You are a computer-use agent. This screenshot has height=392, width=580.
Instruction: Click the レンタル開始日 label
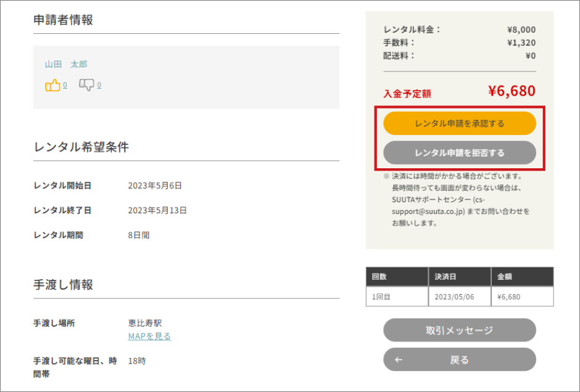tap(62, 186)
